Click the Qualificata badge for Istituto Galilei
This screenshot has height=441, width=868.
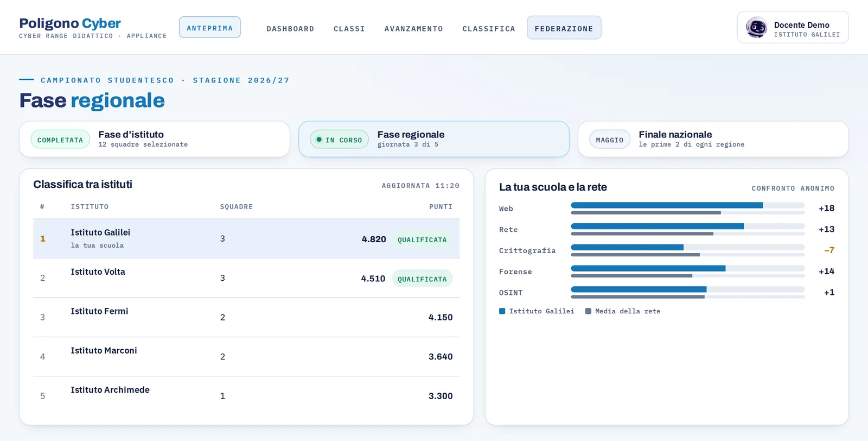coord(422,240)
